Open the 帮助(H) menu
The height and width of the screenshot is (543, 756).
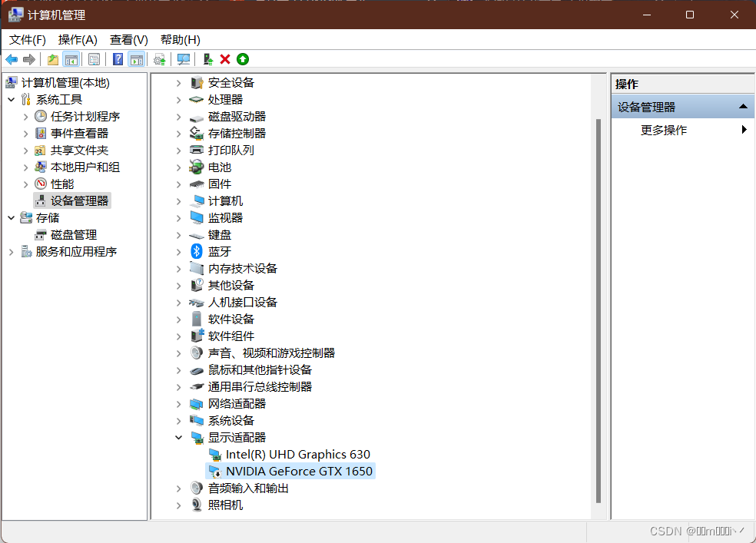click(x=181, y=39)
